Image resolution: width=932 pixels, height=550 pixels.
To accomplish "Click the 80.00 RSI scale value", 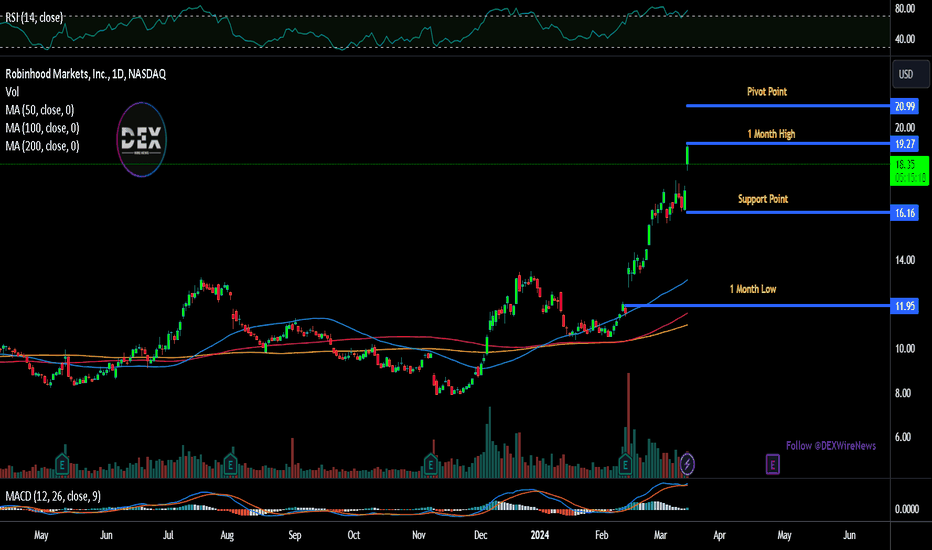I will pyautogui.click(x=905, y=9).
